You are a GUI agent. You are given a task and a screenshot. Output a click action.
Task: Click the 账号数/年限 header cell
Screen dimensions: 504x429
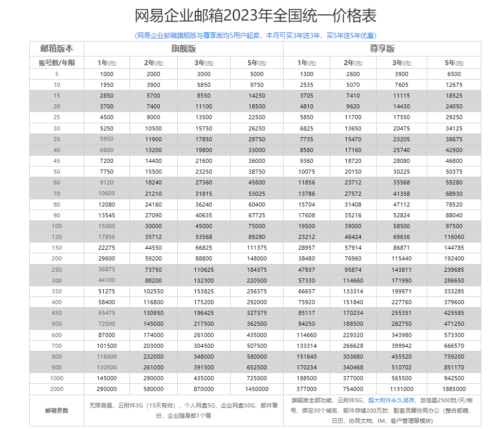(x=57, y=63)
